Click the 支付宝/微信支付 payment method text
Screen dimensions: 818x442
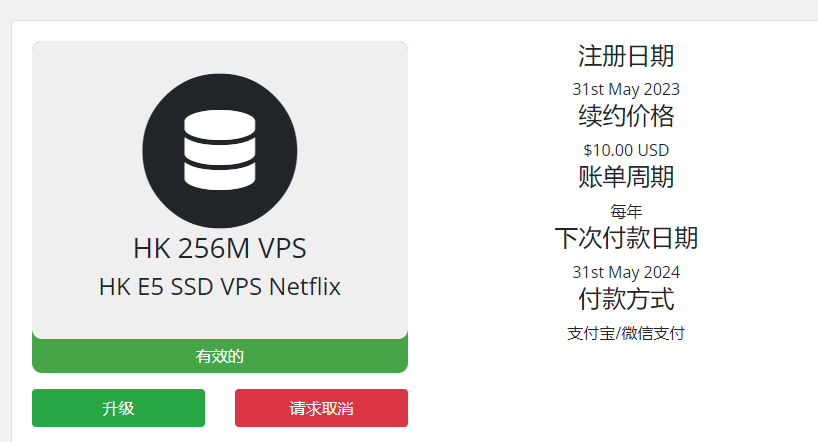626,333
